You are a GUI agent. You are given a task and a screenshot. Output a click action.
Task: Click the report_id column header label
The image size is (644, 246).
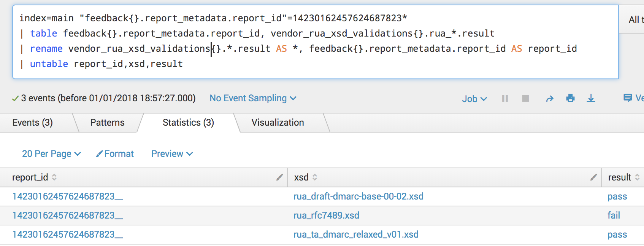click(30, 177)
